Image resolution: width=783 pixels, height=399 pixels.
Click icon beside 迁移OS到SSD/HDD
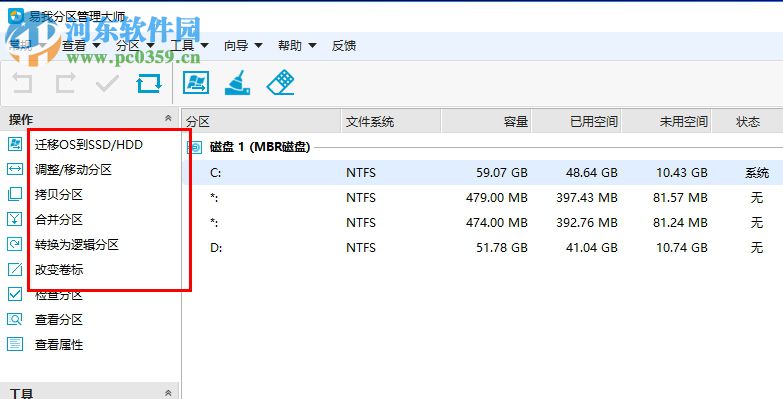click(x=15, y=145)
